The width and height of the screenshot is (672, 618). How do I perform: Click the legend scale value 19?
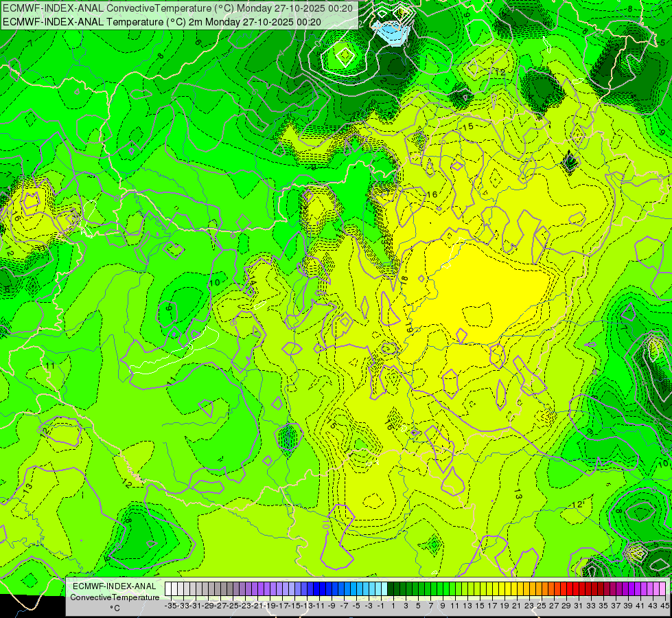(505, 606)
